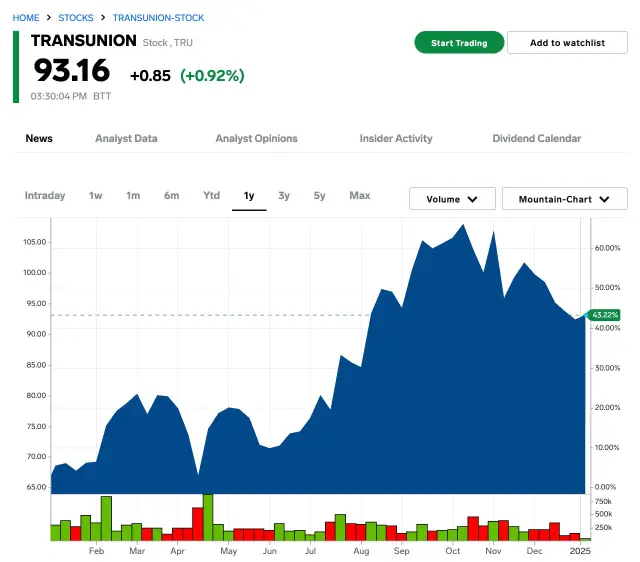Show the Max time range
640x562 pixels.
point(360,196)
